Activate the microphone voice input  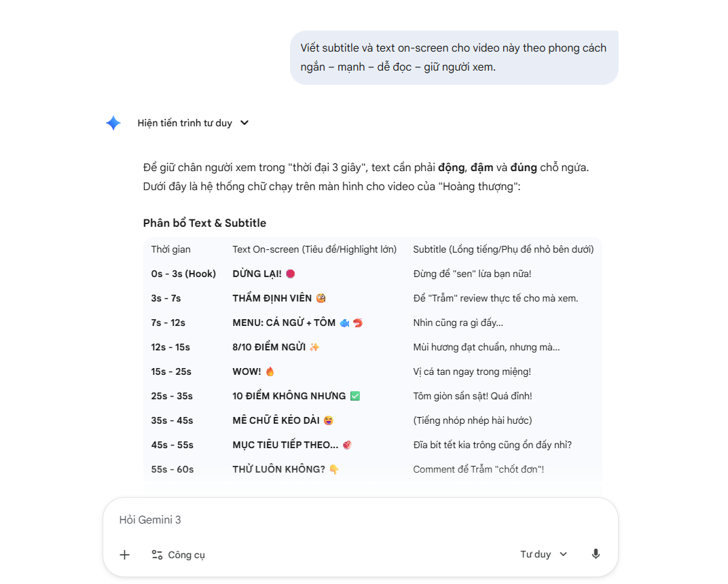click(x=596, y=554)
